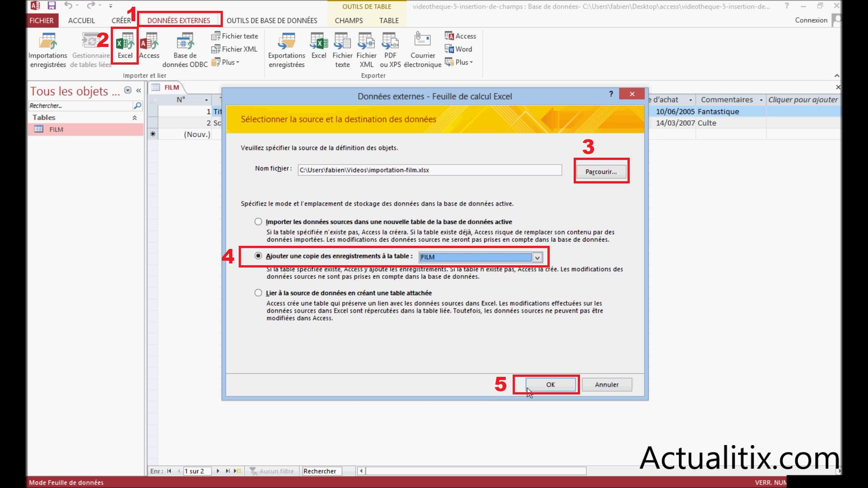
Task: Click the Redo arrow in quick access toolbar
Action: click(x=91, y=6)
